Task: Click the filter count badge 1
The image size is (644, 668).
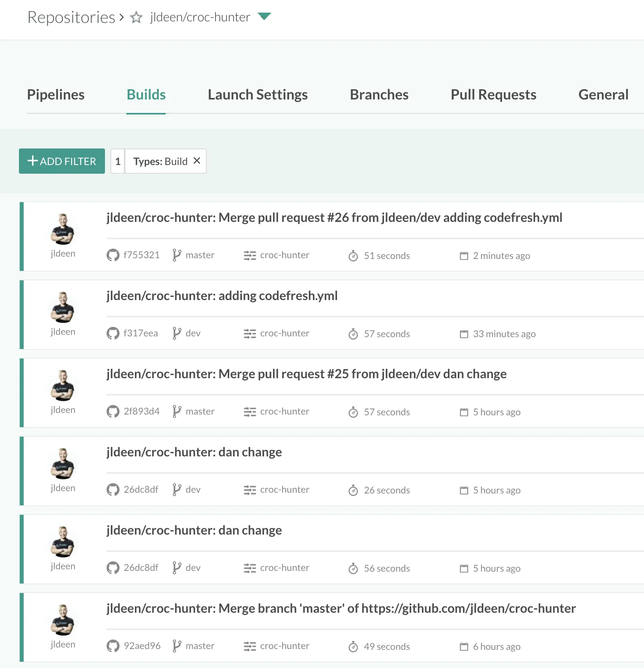Action: click(118, 161)
